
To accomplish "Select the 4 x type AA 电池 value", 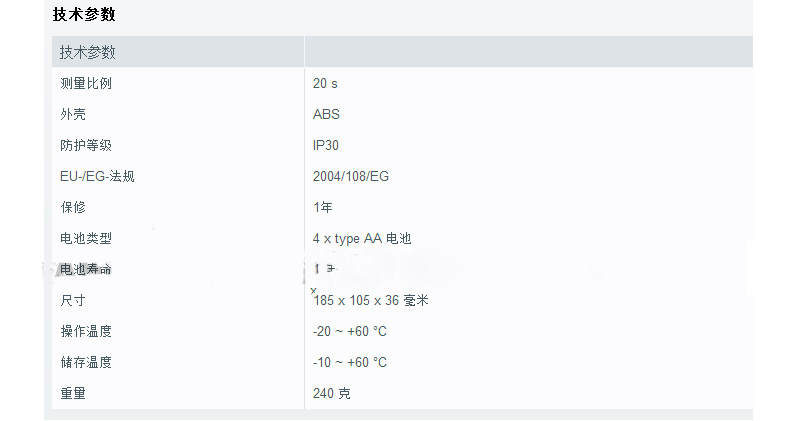I will click(x=362, y=238).
